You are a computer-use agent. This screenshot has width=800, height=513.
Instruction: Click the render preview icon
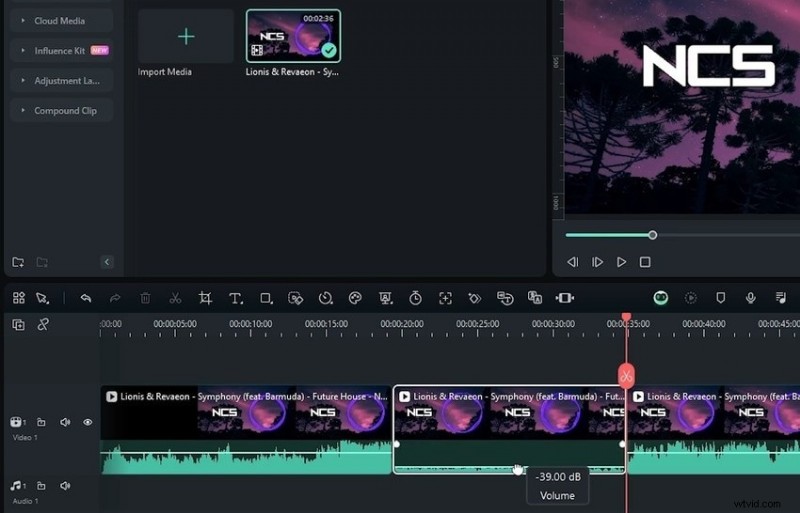pyautogui.click(x=691, y=298)
